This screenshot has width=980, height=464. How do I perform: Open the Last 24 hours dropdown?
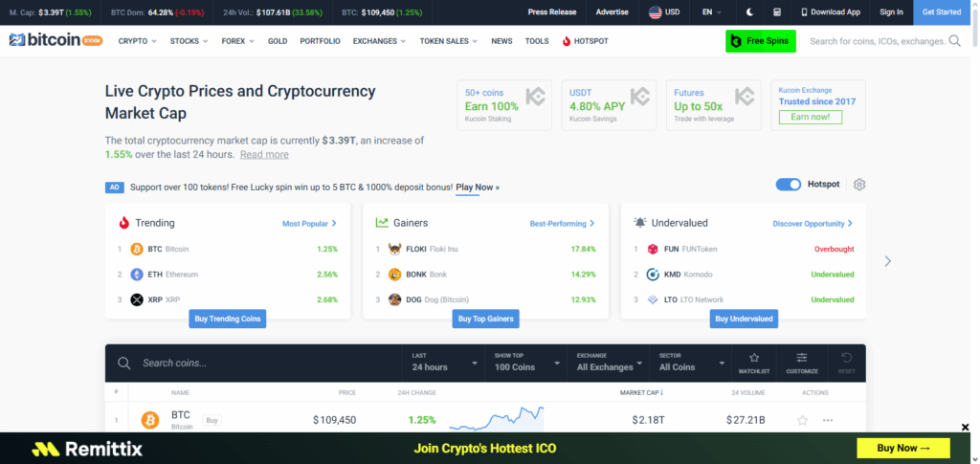(444, 363)
